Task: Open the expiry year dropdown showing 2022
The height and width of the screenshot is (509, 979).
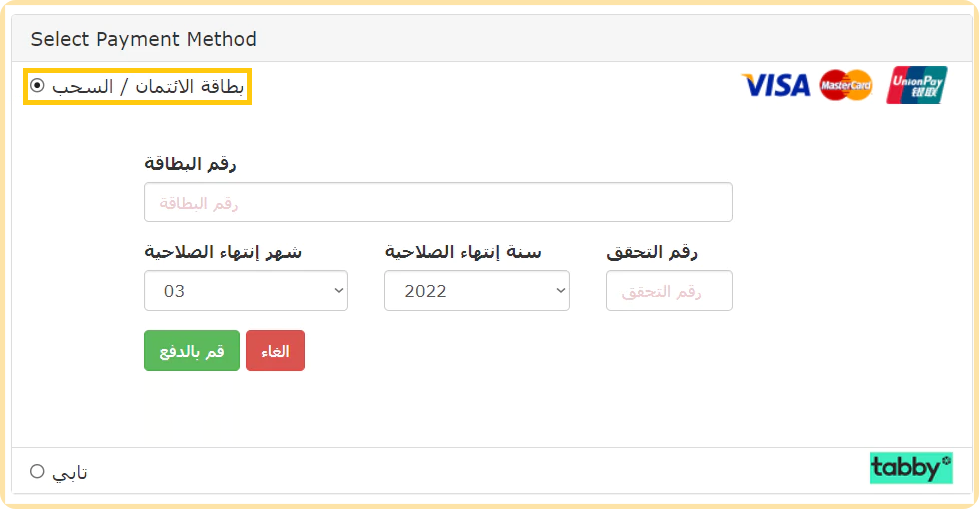Action: point(477,290)
